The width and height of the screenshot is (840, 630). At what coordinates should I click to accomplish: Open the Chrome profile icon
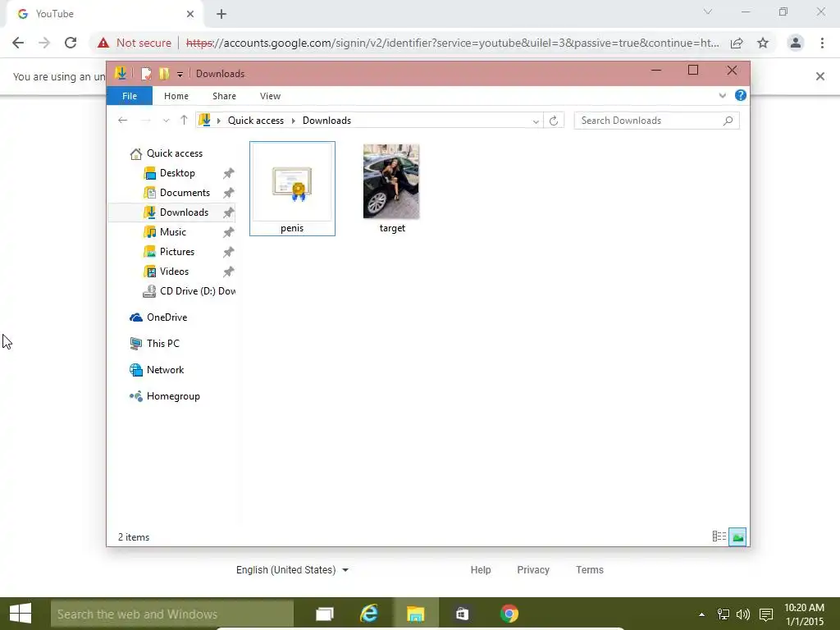[796, 43]
